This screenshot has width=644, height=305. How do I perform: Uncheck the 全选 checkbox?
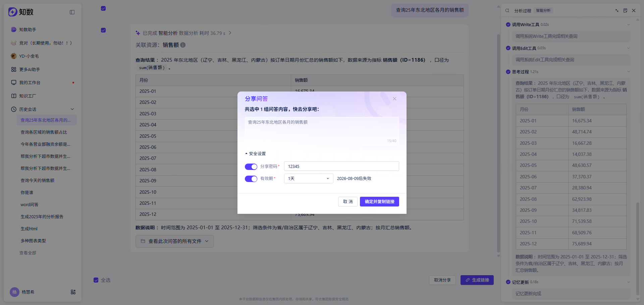coord(96,280)
